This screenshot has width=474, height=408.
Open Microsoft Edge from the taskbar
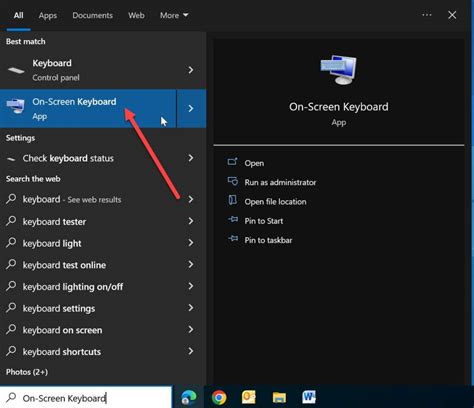[x=189, y=397]
